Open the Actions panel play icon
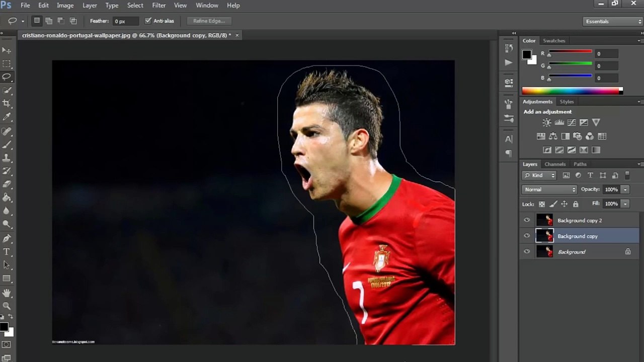Image resolution: width=644 pixels, height=362 pixels. 509,62
